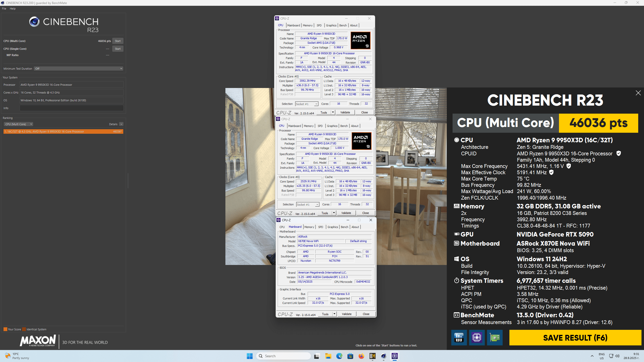Open Microsoft Edge from the taskbar
Screen dimensions: 644x362
point(339,356)
